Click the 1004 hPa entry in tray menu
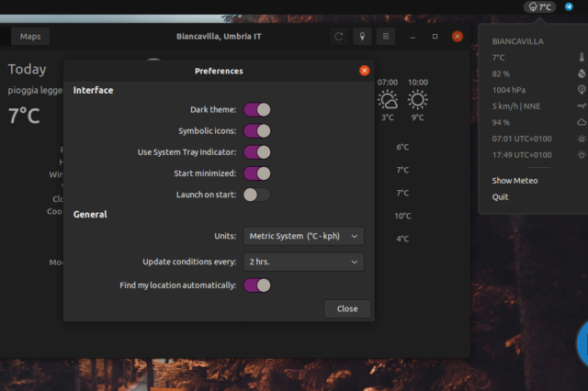Image resolution: width=588 pixels, height=391 pixels. click(x=509, y=90)
